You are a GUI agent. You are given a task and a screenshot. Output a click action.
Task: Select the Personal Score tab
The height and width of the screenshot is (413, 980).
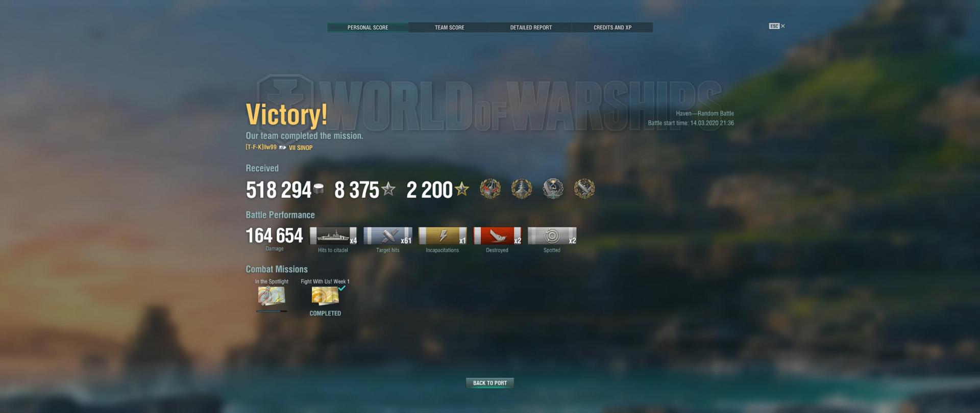pyautogui.click(x=367, y=28)
